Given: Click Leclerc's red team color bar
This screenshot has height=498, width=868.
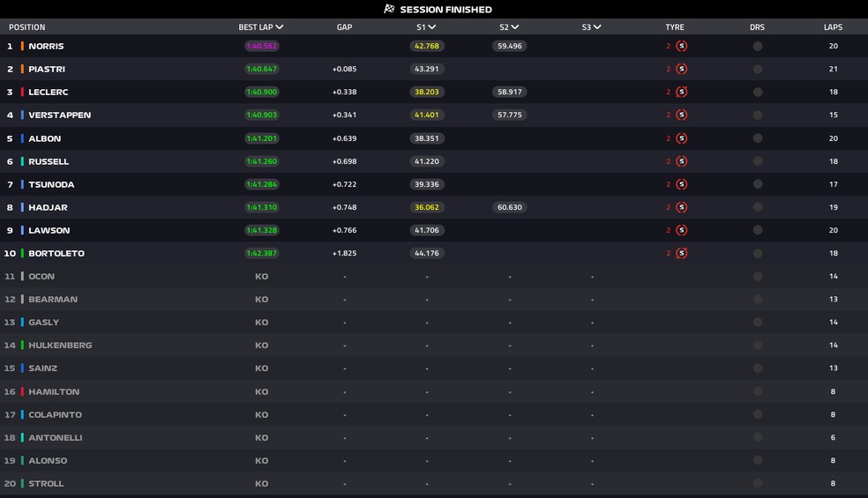Looking at the screenshot, I should point(22,92).
